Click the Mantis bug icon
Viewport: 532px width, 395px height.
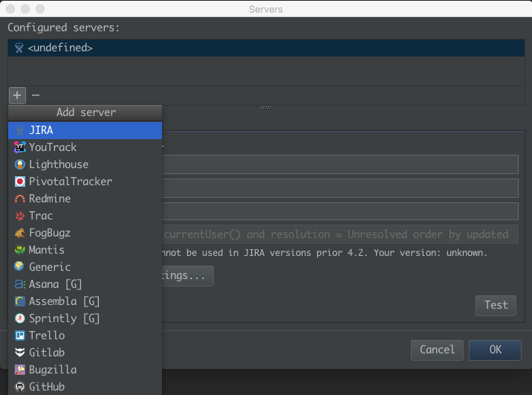[x=19, y=250]
